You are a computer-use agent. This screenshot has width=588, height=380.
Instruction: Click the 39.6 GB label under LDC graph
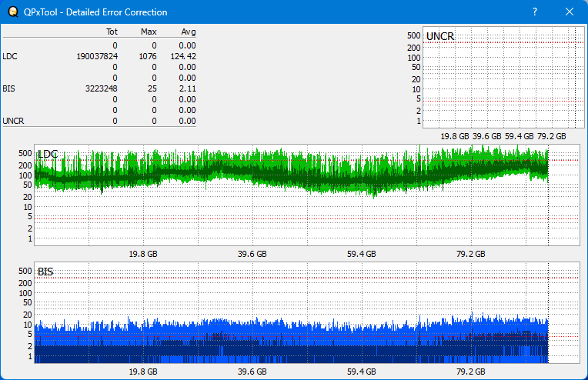(x=252, y=254)
